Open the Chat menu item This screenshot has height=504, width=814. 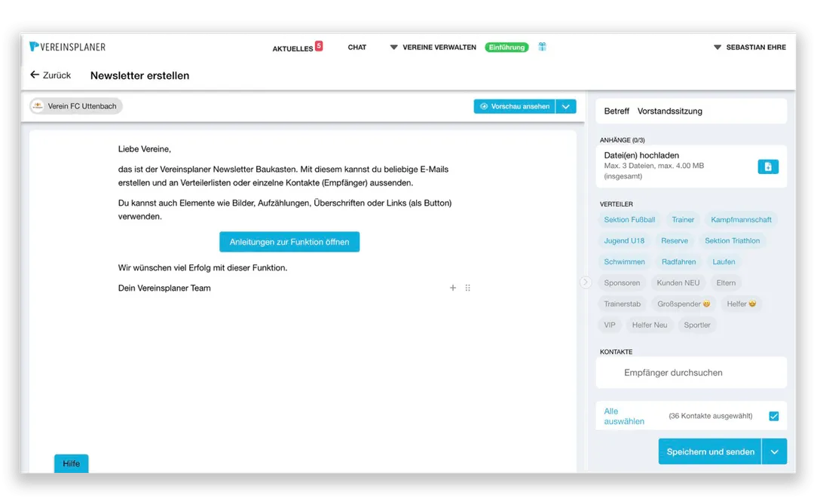pos(357,47)
